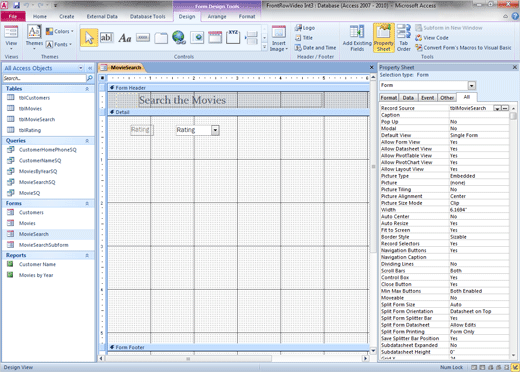Open the Fonts theme dropdown

[59, 44]
